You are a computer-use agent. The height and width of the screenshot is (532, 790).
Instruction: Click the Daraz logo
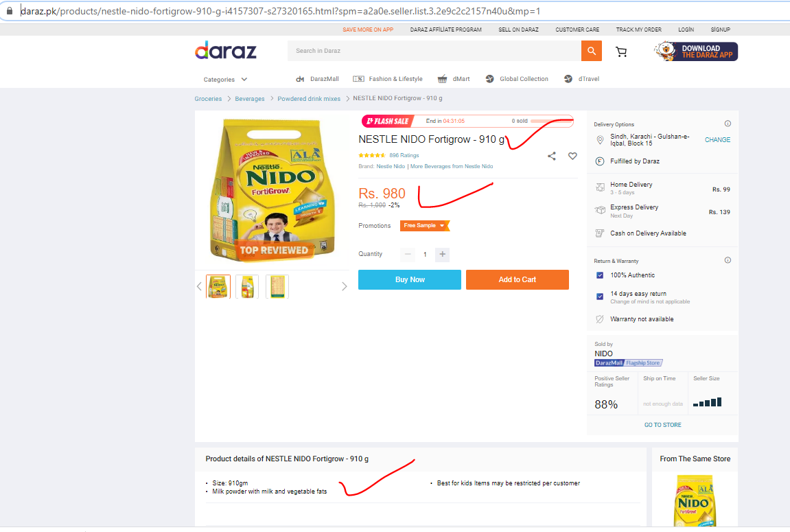pyautogui.click(x=226, y=50)
